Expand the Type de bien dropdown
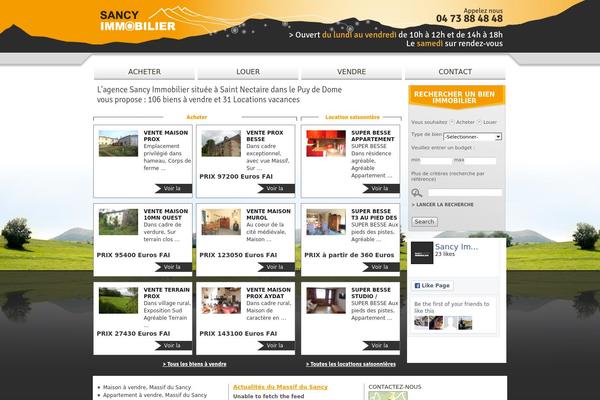600x400 pixels. [473, 137]
